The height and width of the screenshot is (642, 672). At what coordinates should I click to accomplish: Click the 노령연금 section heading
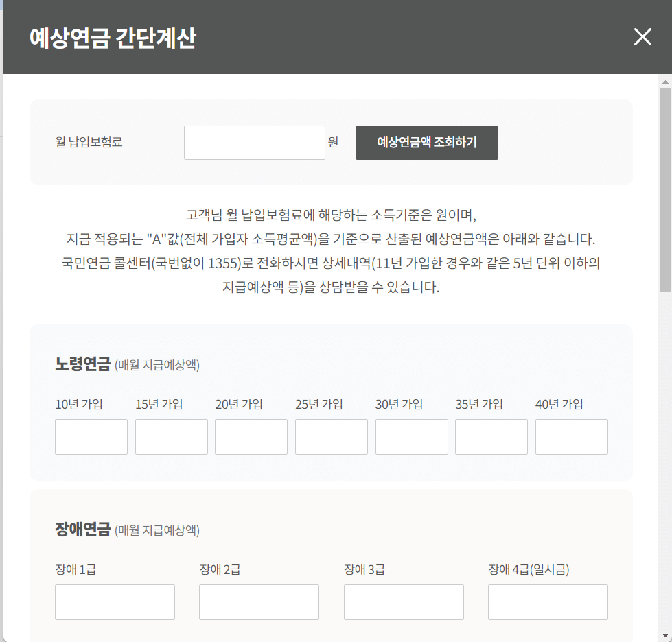83,364
